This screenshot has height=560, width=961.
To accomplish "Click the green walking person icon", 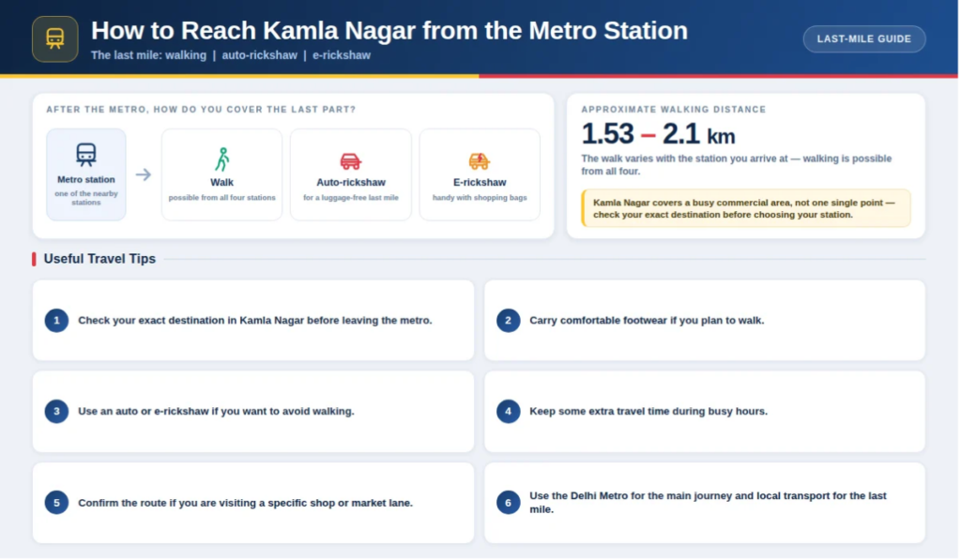I will tap(221, 159).
